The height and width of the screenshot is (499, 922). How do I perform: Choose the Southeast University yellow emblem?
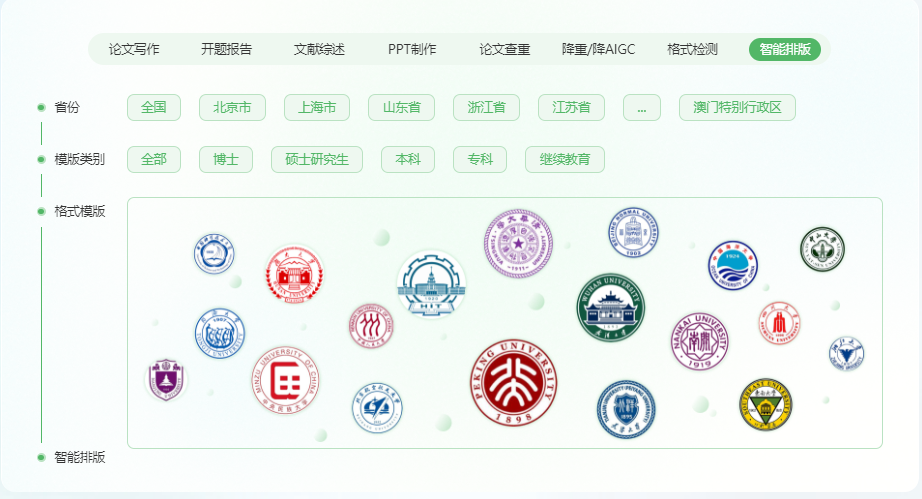(766, 404)
